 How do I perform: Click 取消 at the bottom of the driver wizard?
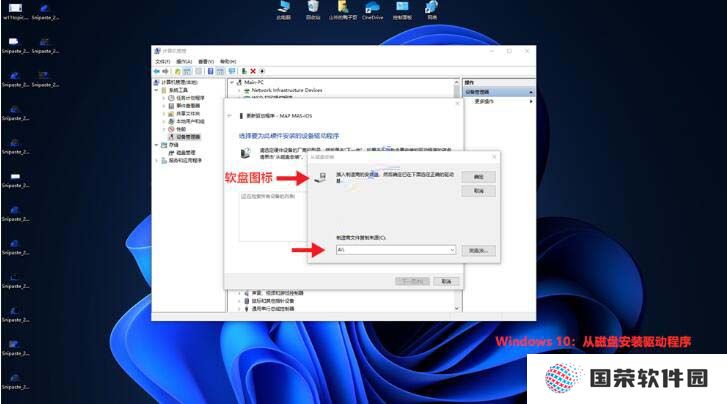point(446,281)
